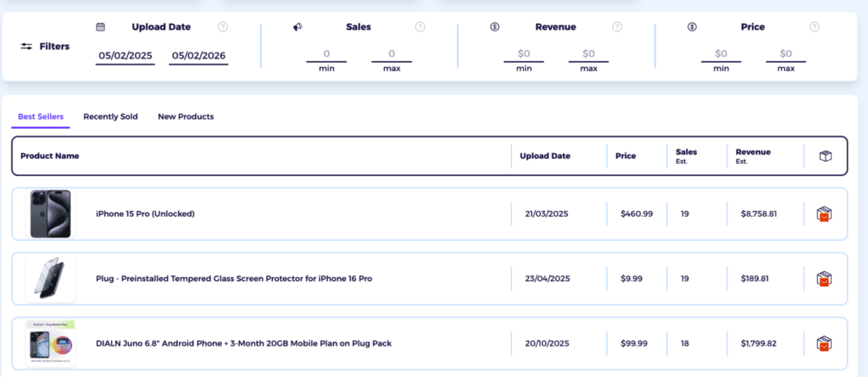Switch to the Best Sellers tab
Viewport: 868px width, 377px height.
pos(41,117)
